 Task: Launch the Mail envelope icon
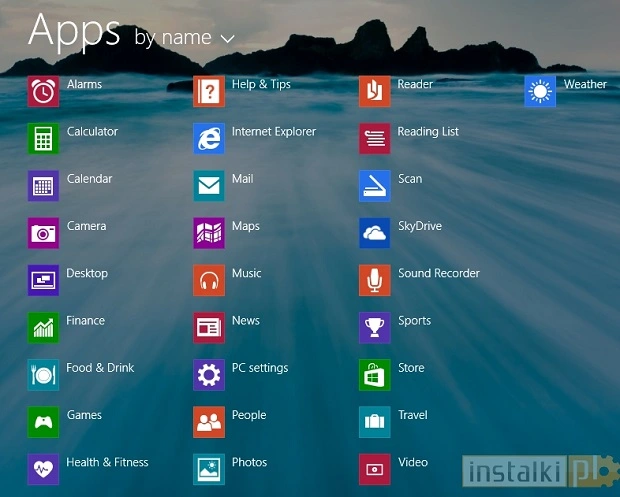tap(209, 186)
